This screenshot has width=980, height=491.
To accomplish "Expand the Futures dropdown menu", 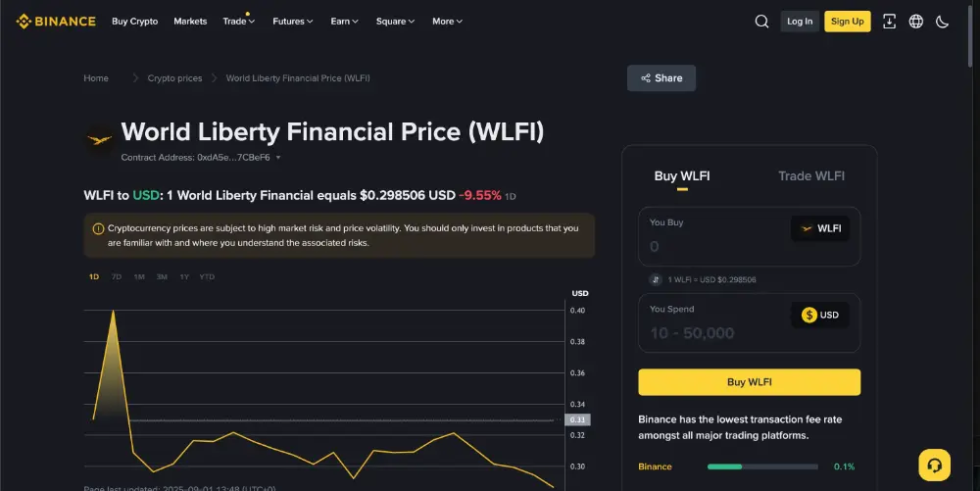I will pyautogui.click(x=293, y=21).
